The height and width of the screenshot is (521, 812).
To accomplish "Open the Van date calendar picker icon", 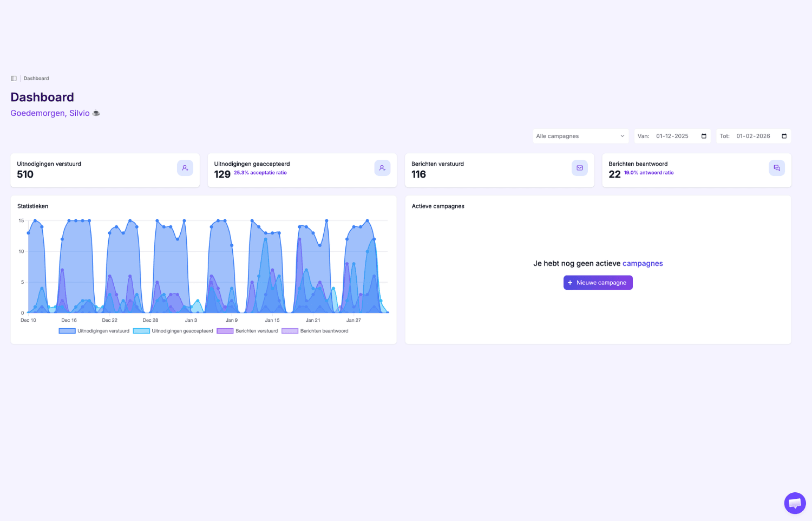I will click(x=704, y=136).
